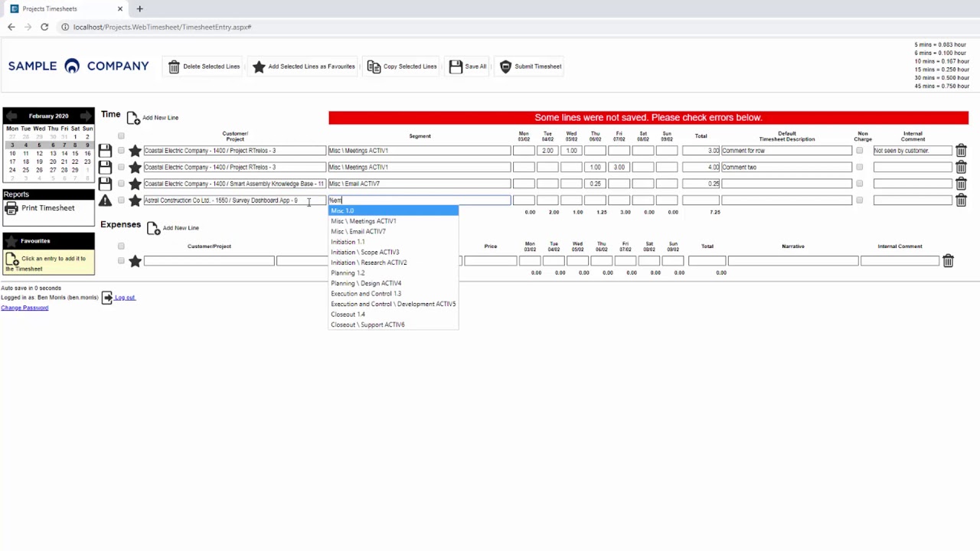Choose 'Initiation 1.1' from the suggestions

click(394, 242)
